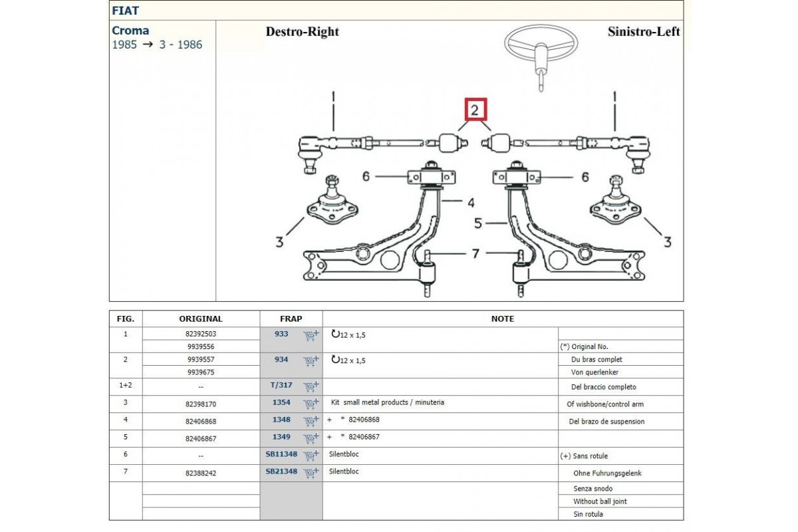Add SB21348 silentbloc to cart
The width and height of the screenshot is (798, 532).
[311, 473]
